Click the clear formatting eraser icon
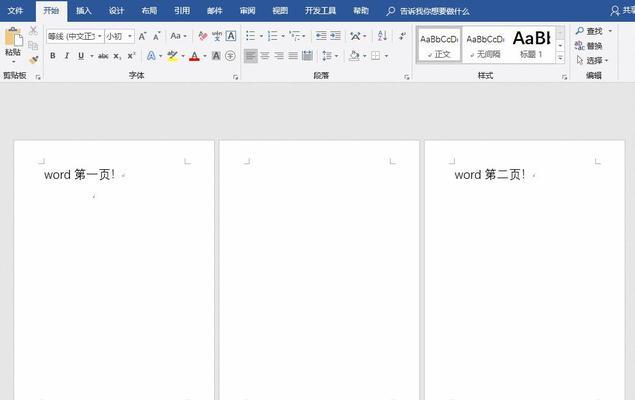This screenshot has height=400, width=635. (x=202, y=36)
